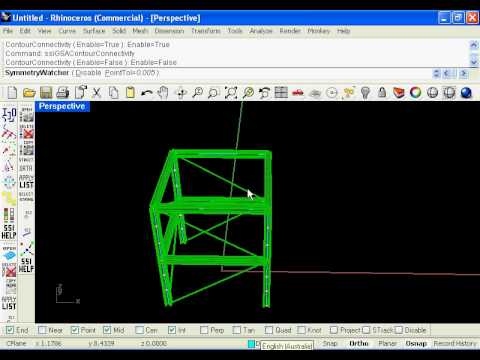This screenshot has height=360, width=480.
Task: Undo the view change
Action: [265, 92]
